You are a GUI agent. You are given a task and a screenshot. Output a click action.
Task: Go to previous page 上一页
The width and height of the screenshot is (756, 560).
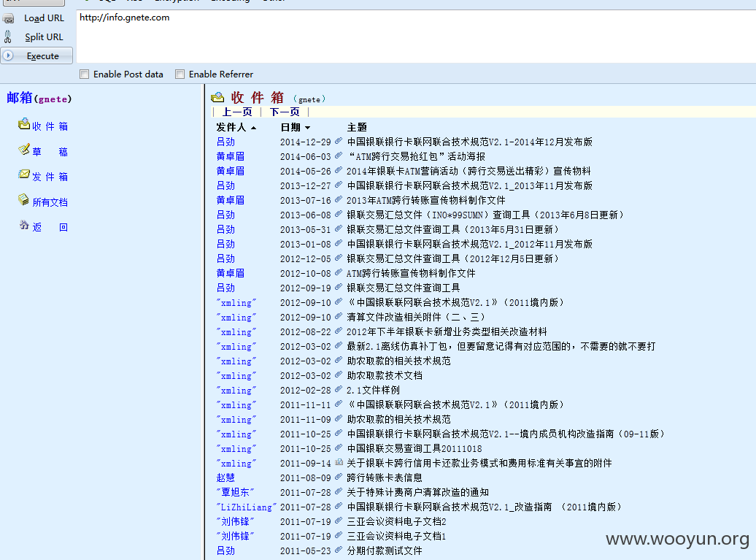pos(236,112)
